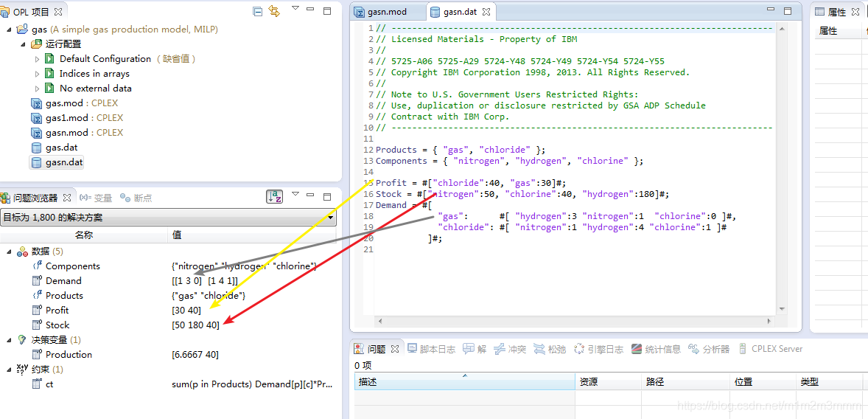Open CPLEX Server tab
Screen dimensions: 868x419
click(x=771, y=349)
